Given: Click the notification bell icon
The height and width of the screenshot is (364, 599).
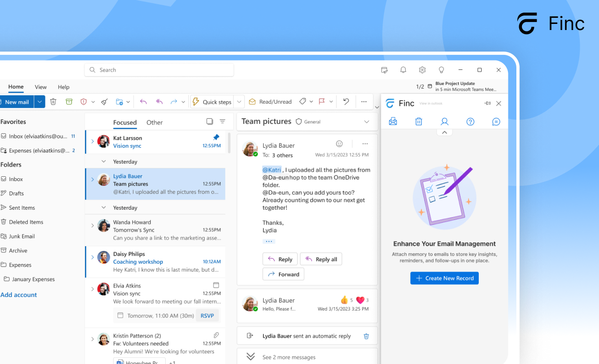Looking at the screenshot, I should (x=403, y=70).
